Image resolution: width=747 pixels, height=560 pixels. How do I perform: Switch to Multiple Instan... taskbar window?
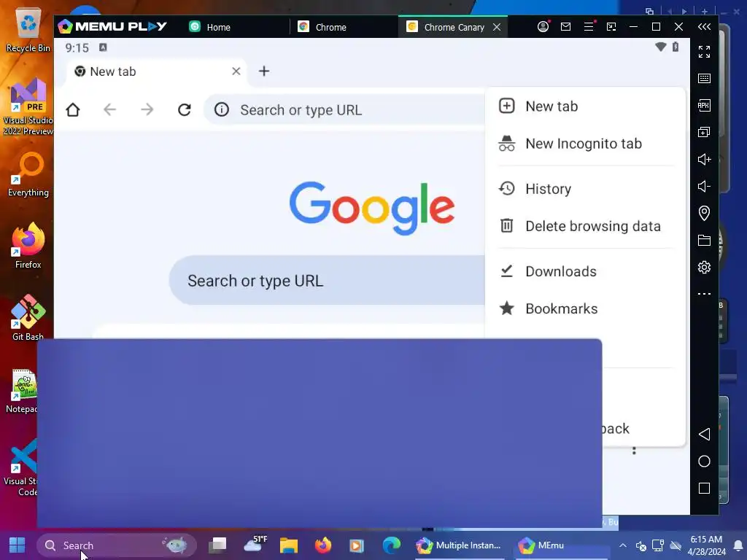pos(460,545)
